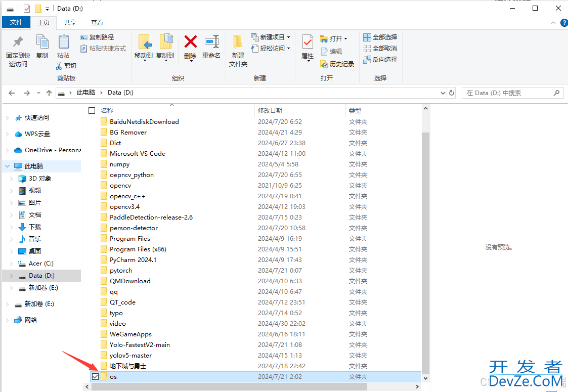Click the Help question mark icon

tap(563, 23)
